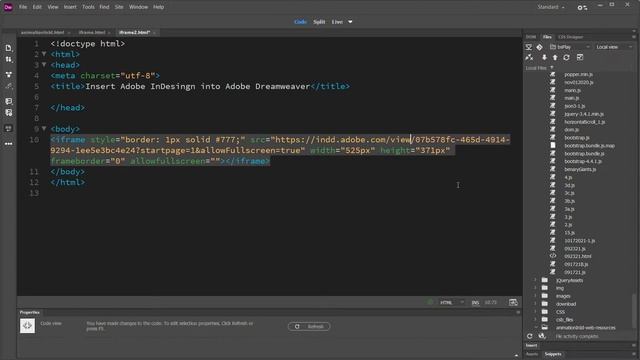This screenshot has width=640, height=360.
Task: Click the Put files up arrow icon
Action: coord(555,58)
